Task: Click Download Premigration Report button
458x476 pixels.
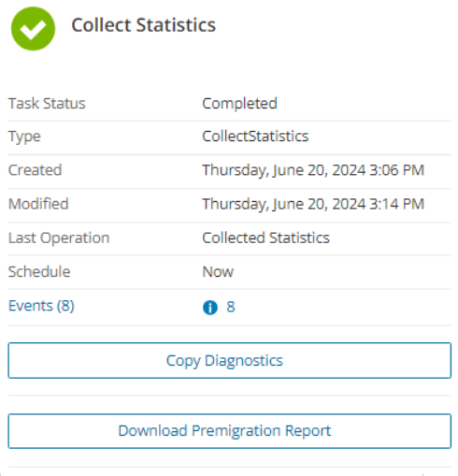Action: 230,431
